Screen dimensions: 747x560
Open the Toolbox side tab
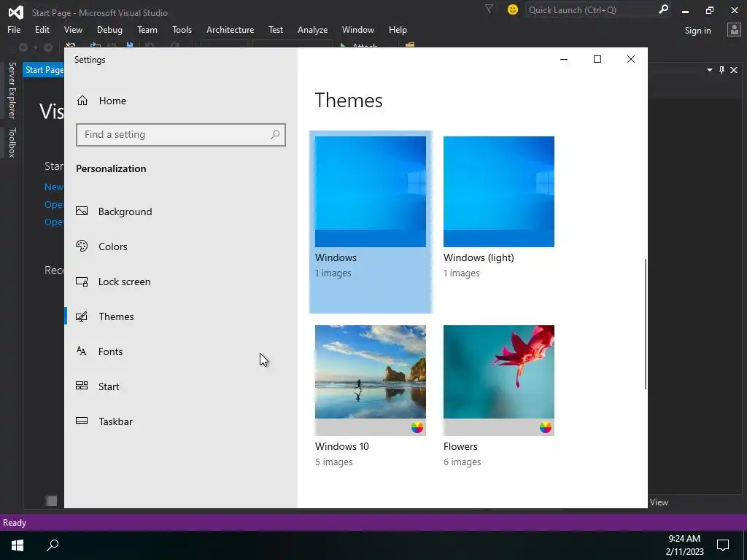[12, 142]
